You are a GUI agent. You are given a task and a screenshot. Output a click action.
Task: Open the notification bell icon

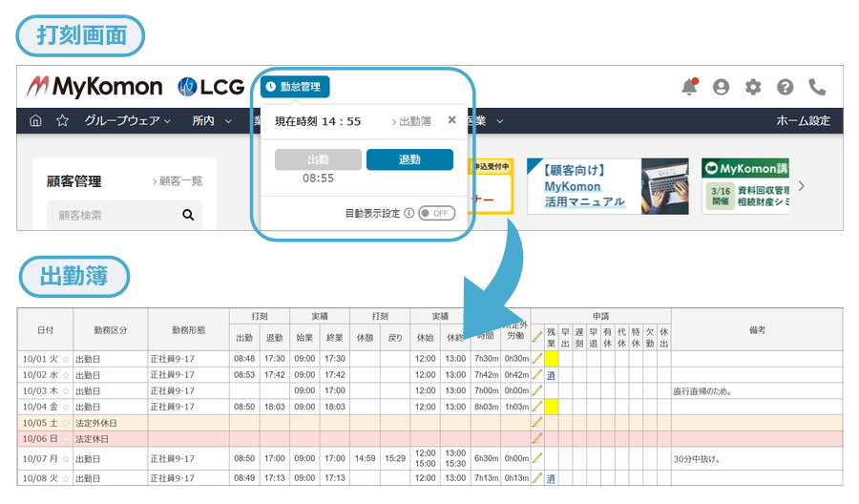point(689,87)
